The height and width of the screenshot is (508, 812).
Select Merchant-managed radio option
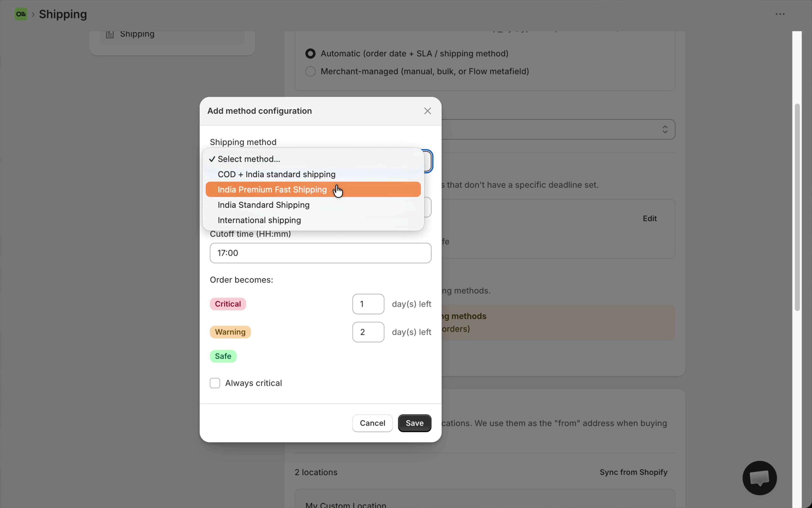pos(310,71)
